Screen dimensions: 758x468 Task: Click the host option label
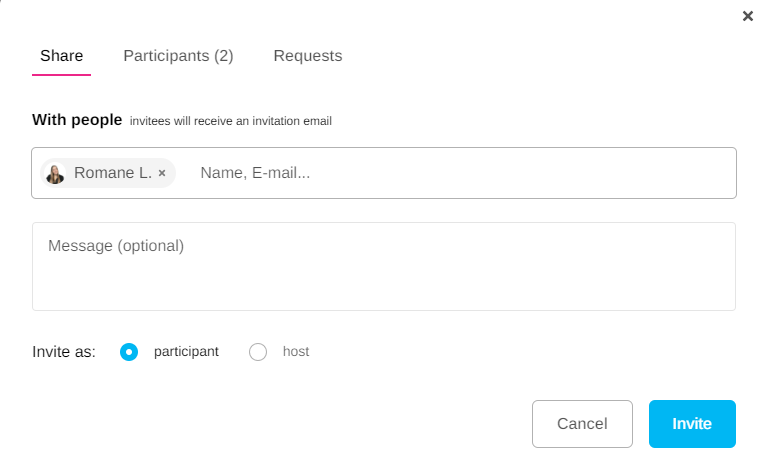pyautogui.click(x=296, y=352)
